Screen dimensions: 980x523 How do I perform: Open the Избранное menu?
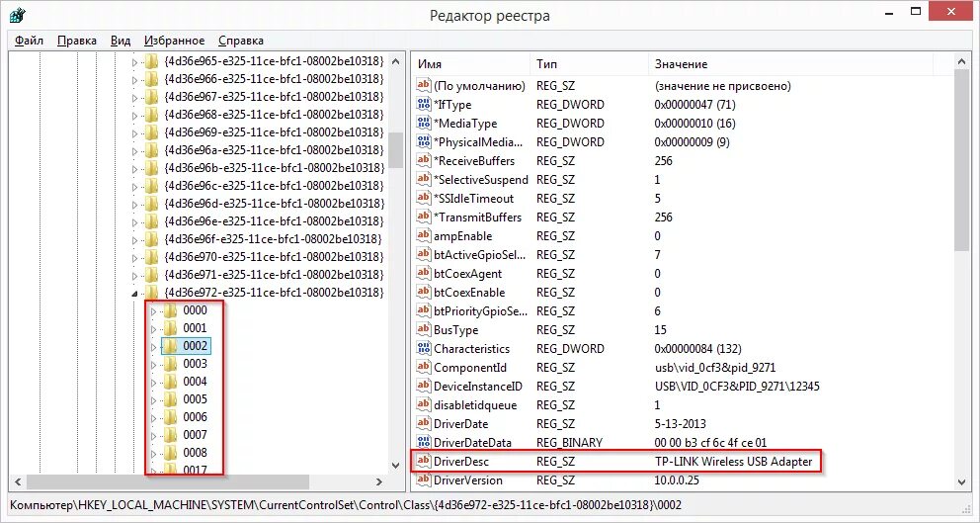coord(175,41)
